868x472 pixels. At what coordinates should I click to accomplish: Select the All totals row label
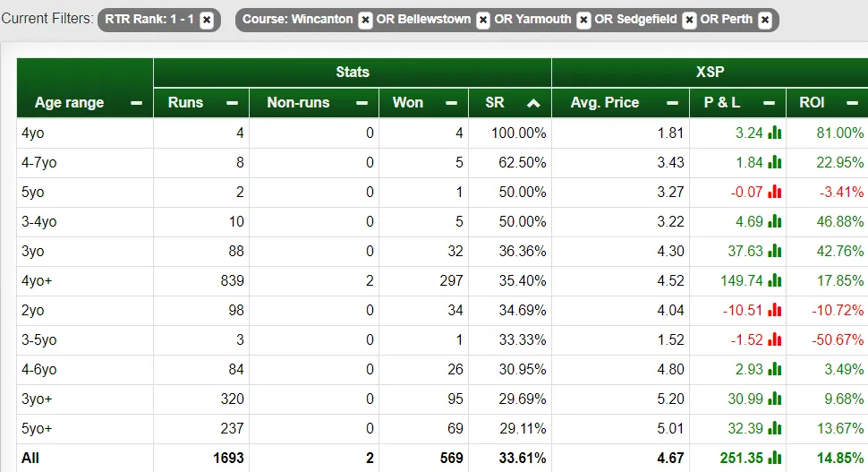point(30,459)
